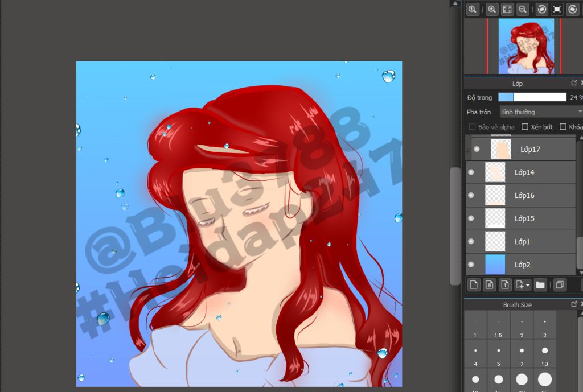
Task: Hide layer Lớp1
Action: tap(471, 242)
